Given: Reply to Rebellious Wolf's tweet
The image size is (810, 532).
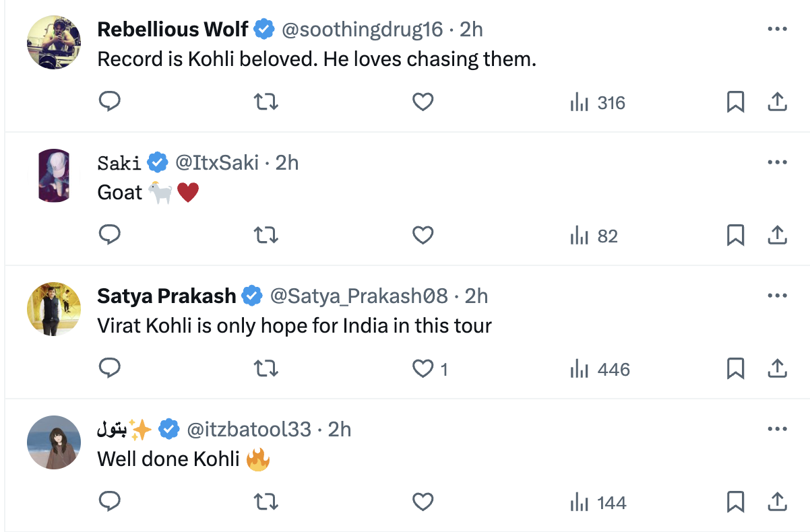Looking at the screenshot, I should tap(109, 102).
